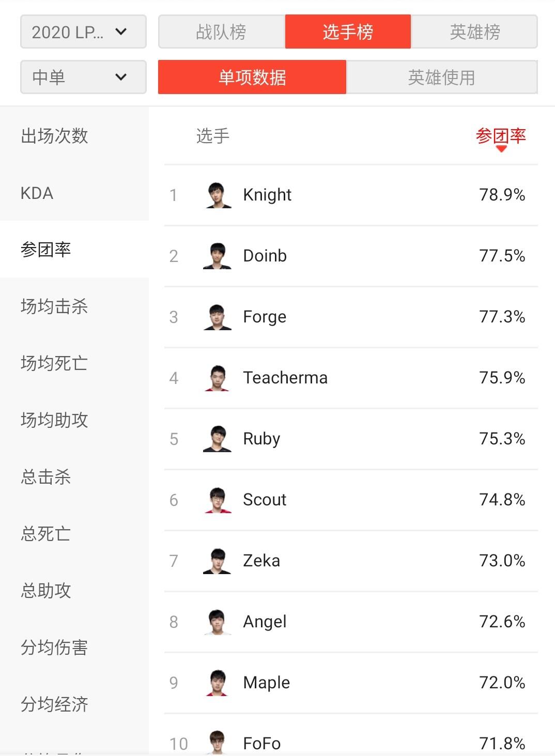Tap the Zeka player avatar
This screenshot has height=756, width=555.
point(218,561)
